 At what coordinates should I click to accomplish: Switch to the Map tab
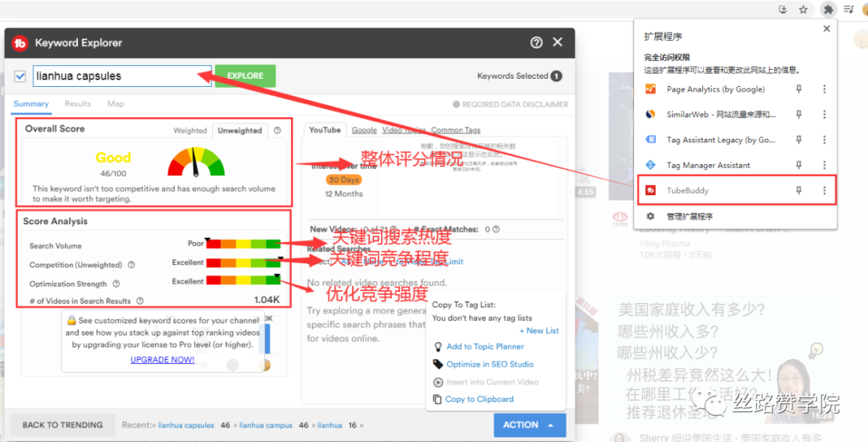coord(115,104)
